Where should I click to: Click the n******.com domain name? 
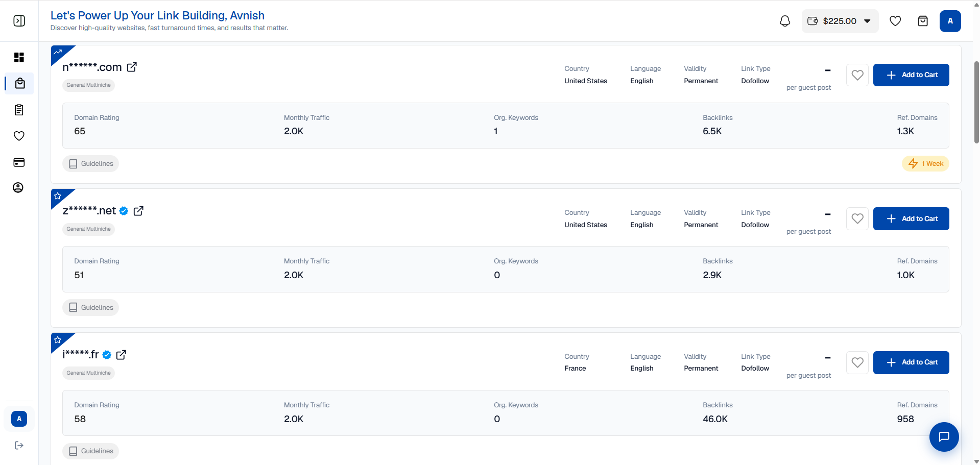pos(92,67)
